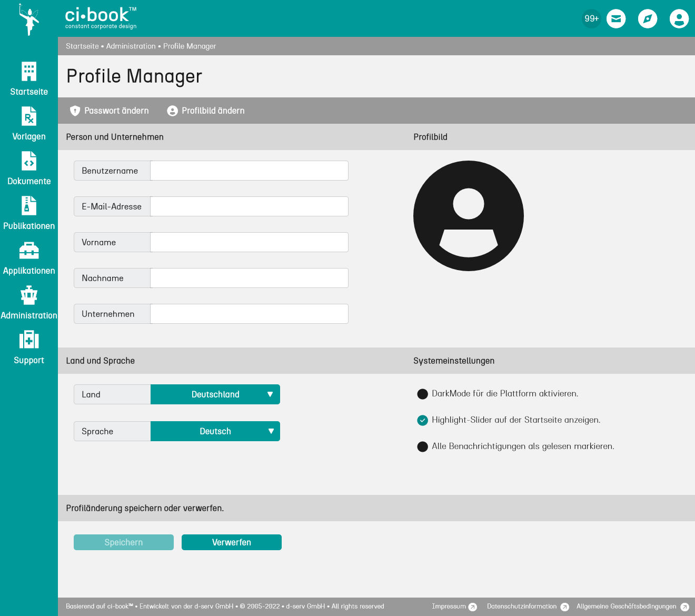The image size is (695, 616).
Task: Click the Land und Sprache section header
Action: click(x=101, y=361)
